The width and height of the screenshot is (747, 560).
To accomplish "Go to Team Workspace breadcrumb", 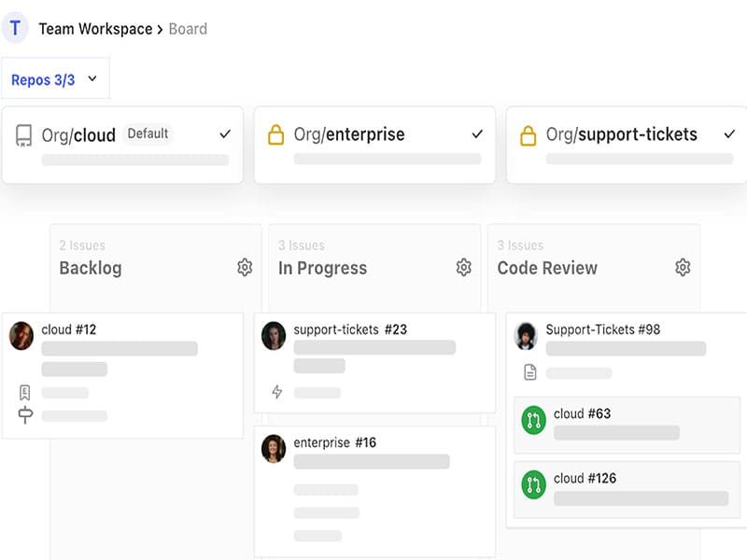I will pyautogui.click(x=95, y=29).
